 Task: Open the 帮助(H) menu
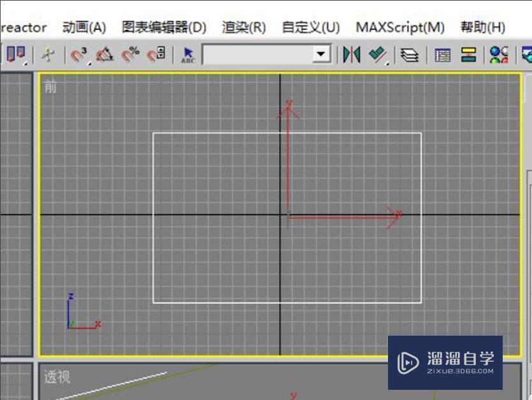pyautogui.click(x=483, y=27)
